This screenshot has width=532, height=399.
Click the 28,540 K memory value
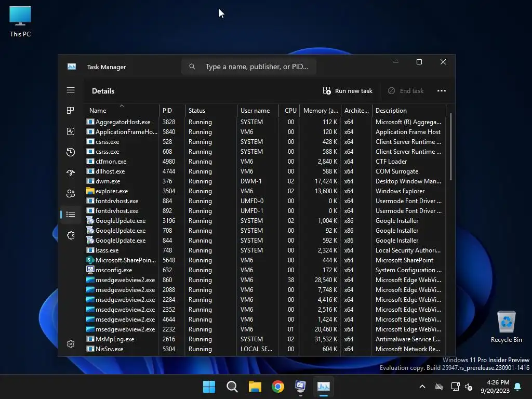click(326, 280)
